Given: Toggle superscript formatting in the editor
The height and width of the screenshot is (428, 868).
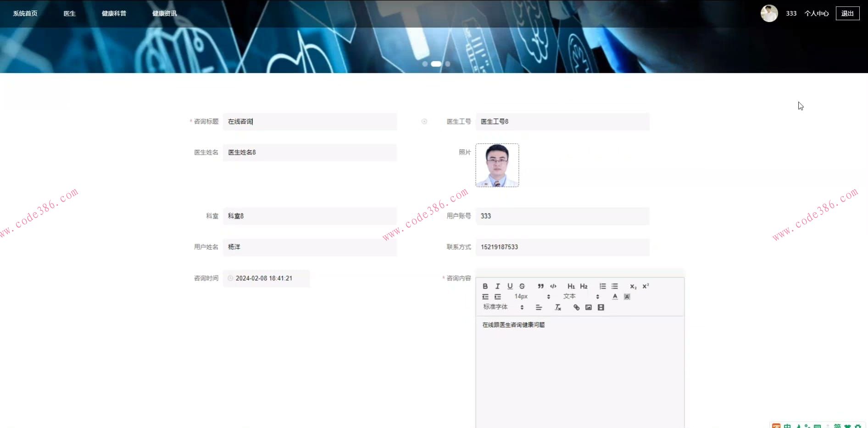Looking at the screenshot, I should click(x=646, y=286).
